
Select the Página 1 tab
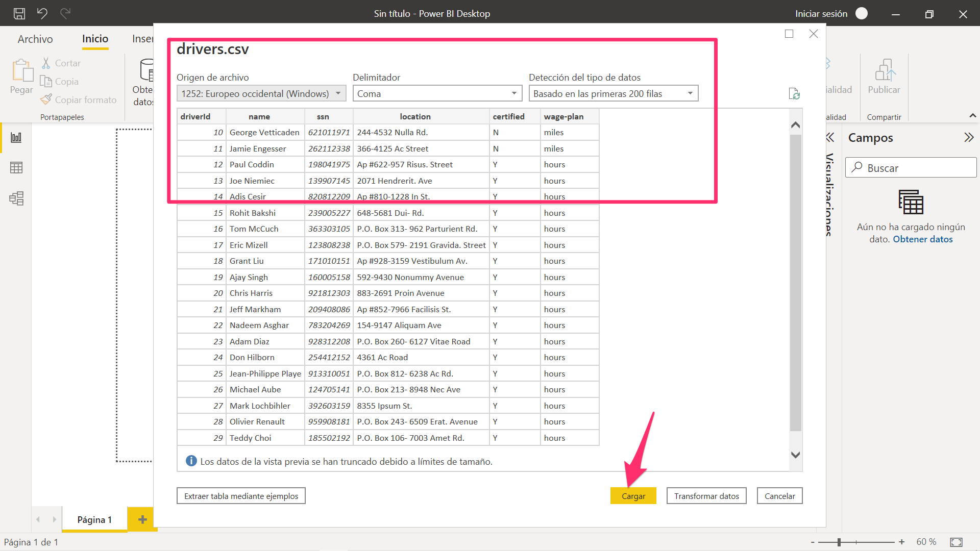tap(94, 519)
